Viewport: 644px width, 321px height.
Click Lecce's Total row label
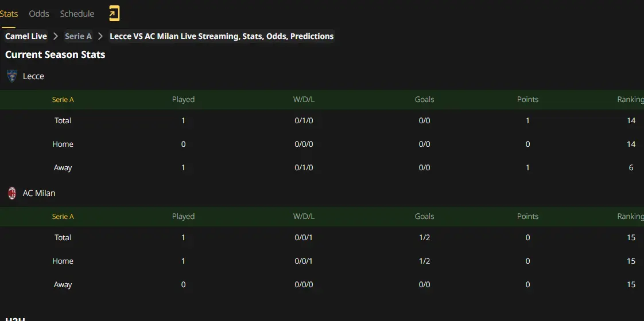click(x=63, y=120)
